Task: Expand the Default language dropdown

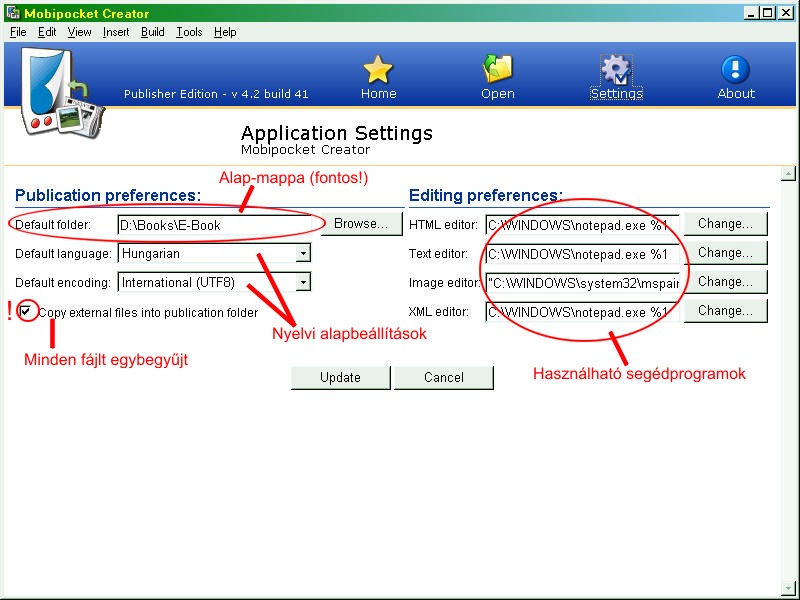Action: coord(303,253)
